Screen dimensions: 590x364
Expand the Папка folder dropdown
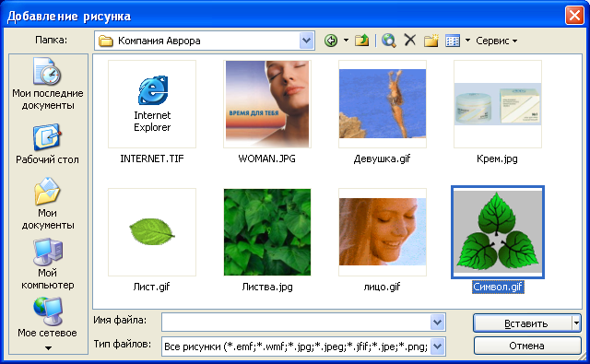point(307,41)
